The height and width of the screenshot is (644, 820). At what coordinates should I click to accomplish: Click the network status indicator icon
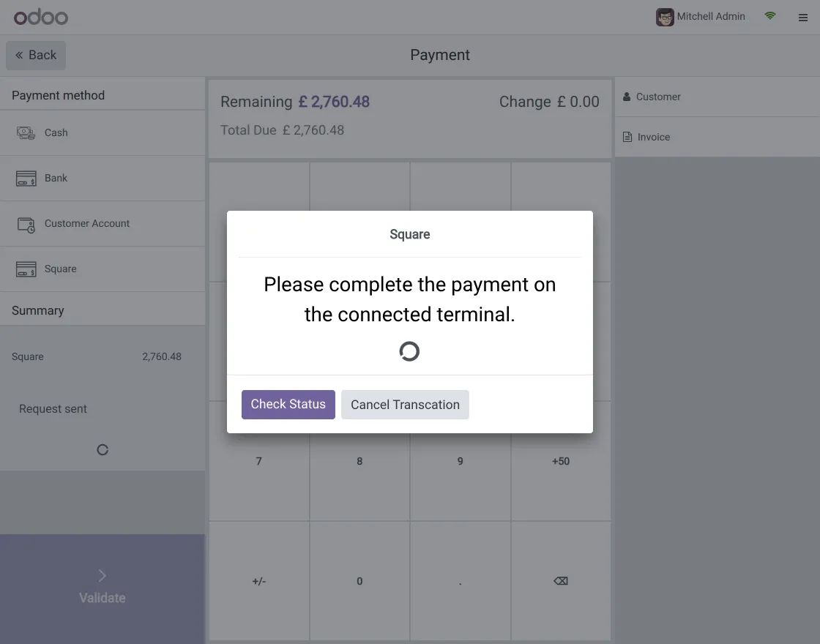(x=769, y=15)
